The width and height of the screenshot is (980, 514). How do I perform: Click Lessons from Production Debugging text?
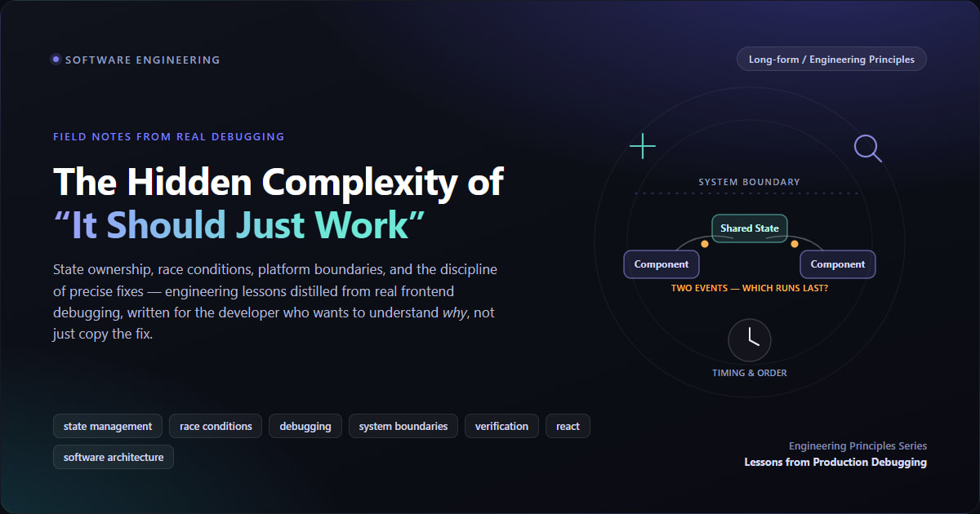pyautogui.click(x=835, y=462)
